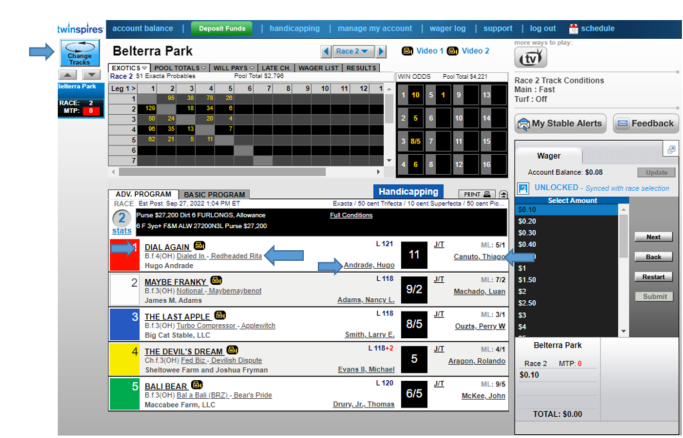
Task: Select Belterra Park track card in sidebar
Action: pos(81,100)
